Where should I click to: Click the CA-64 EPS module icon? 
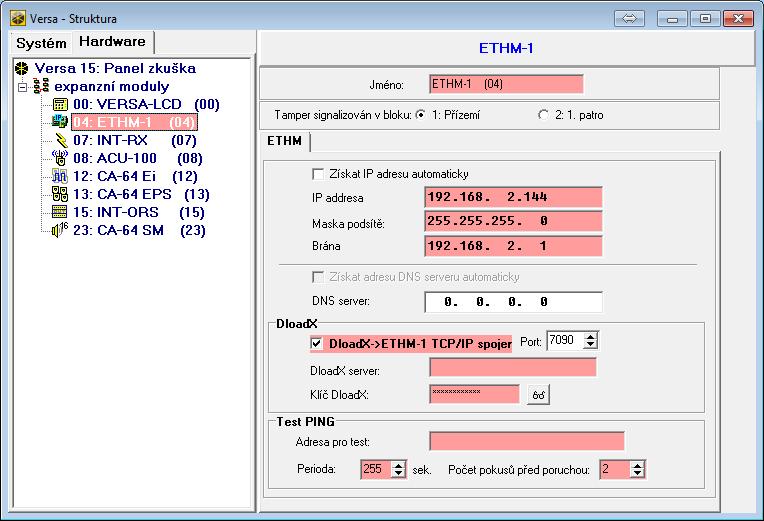(x=60, y=194)
